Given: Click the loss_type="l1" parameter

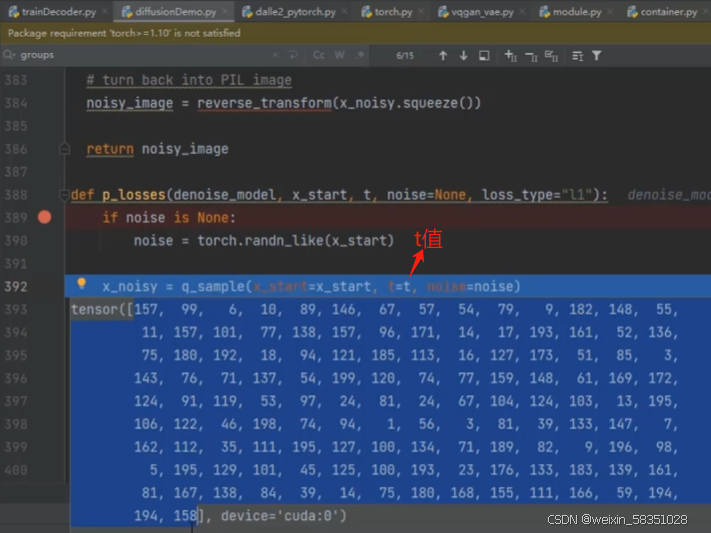Looking at the screenshot, I should point(539,195).
